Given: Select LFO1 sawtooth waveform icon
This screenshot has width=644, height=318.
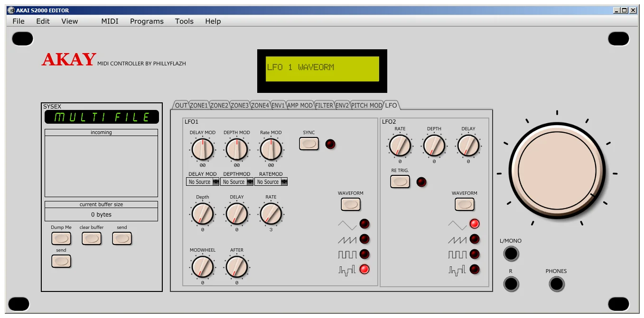Looking at the screenshot, I should (x=347, y=239).
